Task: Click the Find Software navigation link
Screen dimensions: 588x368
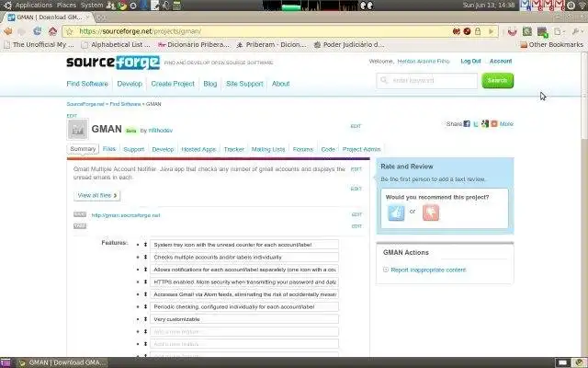Action: coord(87,84)
